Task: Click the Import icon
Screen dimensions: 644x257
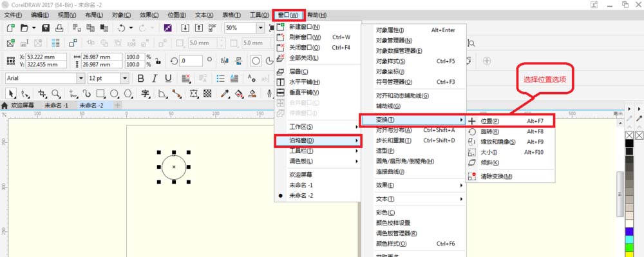Action: coord(185,28)
